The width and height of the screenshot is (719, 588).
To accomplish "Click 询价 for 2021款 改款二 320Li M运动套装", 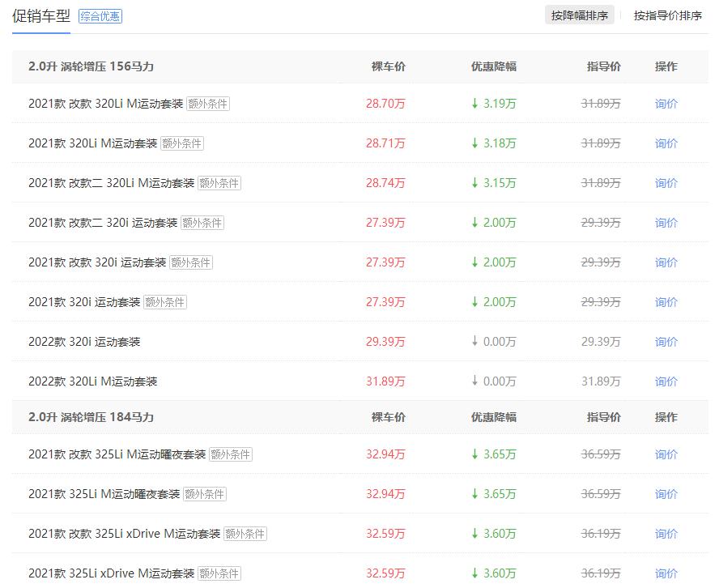I will pyautogui.click(x=666, y=183).
